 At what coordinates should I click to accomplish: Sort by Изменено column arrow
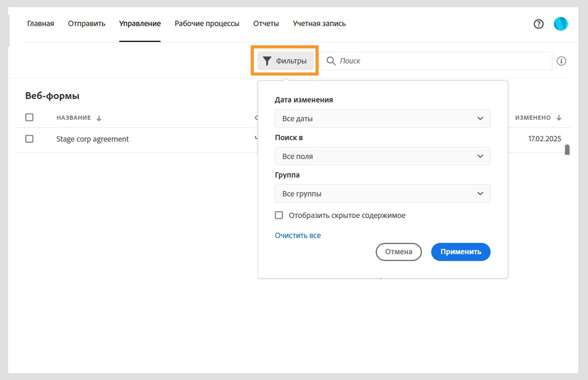[559, 118]
